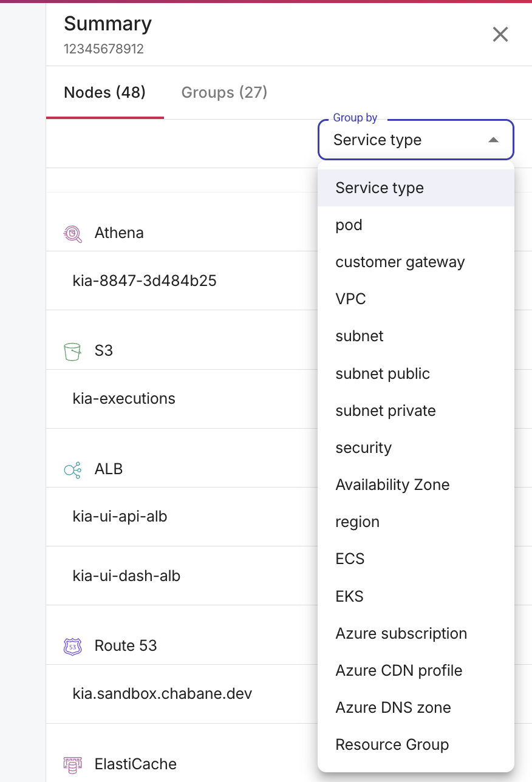Select subnet private option

pyautogui.click(x=416, y=410)
